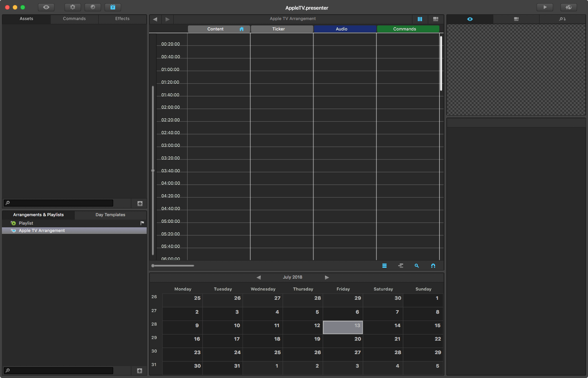Select July 1 Sunday in the calendar
This screenshot has height=378, width=588.
click(x=423, y=300)
